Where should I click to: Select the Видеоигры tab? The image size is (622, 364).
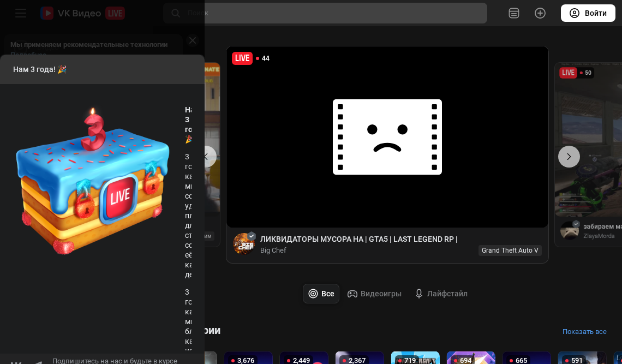click(x=374, y=294)
